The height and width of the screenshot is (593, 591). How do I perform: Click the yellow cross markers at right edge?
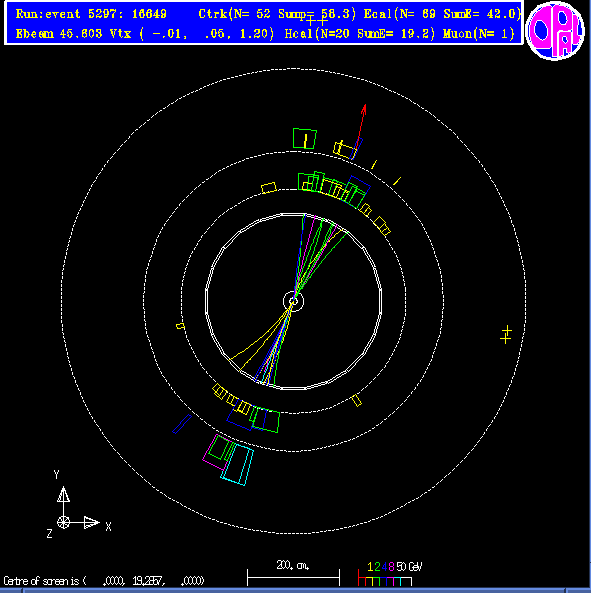coord(506,335)
